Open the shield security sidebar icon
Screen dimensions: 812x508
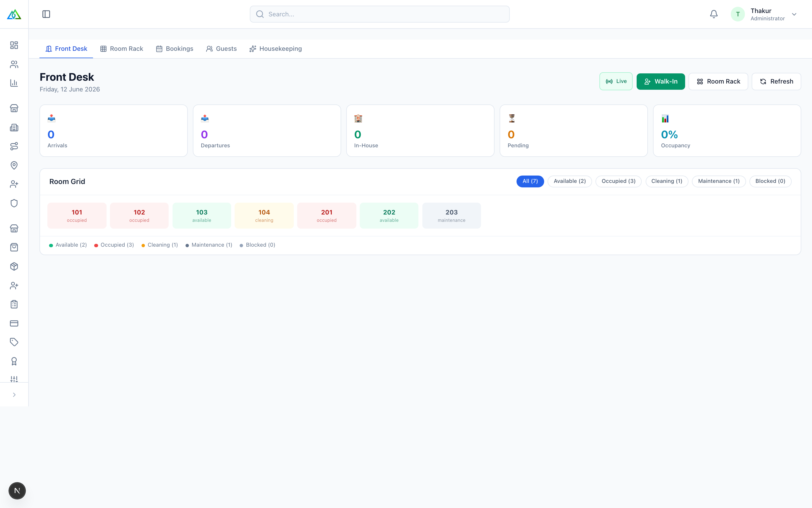(14, 203)
